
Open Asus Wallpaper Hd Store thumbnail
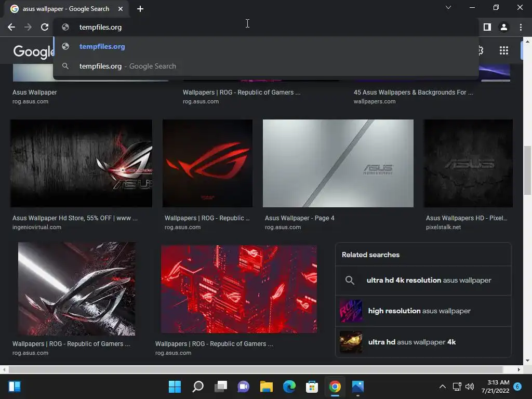81,163
